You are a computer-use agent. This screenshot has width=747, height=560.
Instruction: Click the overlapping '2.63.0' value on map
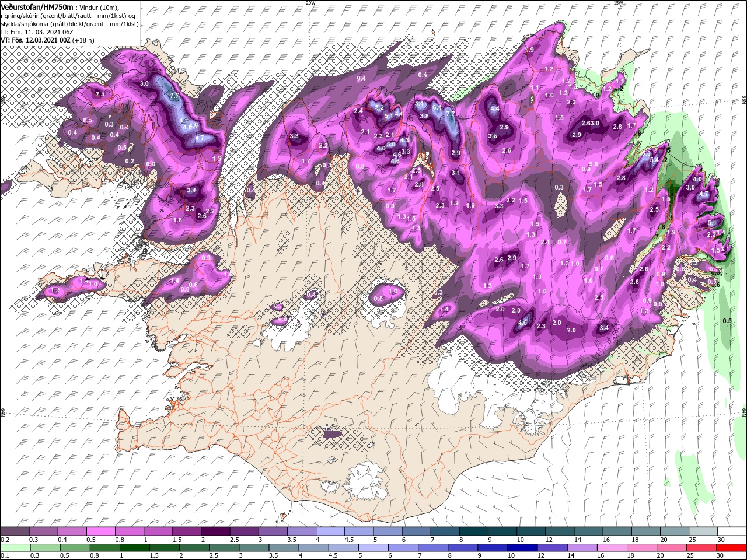(x=591, y=123)
